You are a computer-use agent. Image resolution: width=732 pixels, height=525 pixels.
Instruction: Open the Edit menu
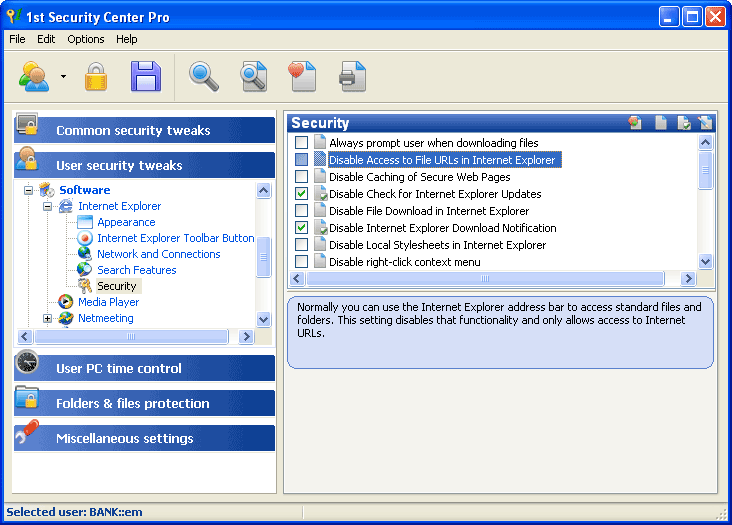click(x=46, y=39)
